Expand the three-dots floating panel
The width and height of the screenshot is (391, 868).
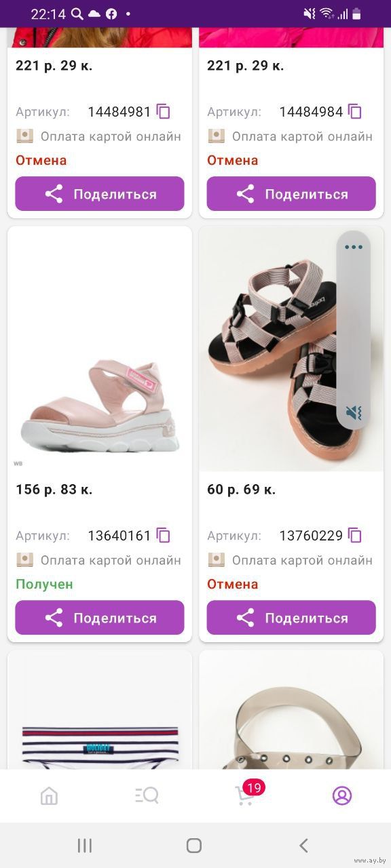tap(354, 247)
